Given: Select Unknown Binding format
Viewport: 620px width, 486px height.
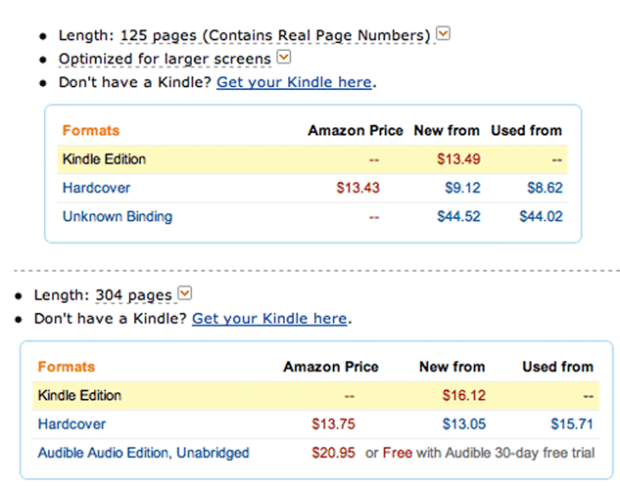Looking at the screenshot, I should pyautogui.click(x=117, y=216).
